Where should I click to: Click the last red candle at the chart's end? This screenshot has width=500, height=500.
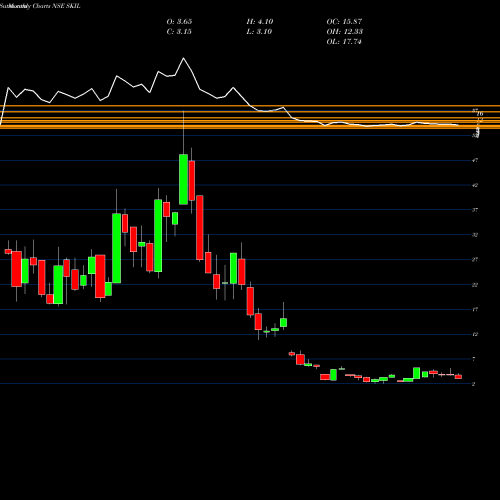[458, 377]
